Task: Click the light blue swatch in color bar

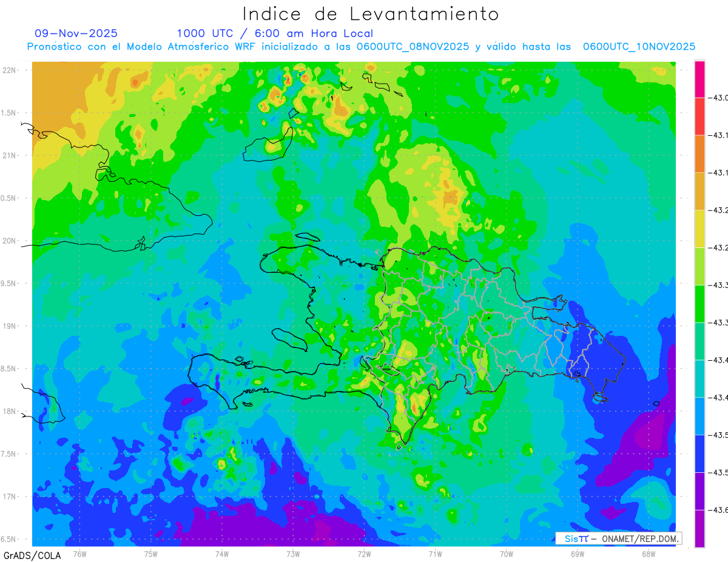Action: coord(699,416)
